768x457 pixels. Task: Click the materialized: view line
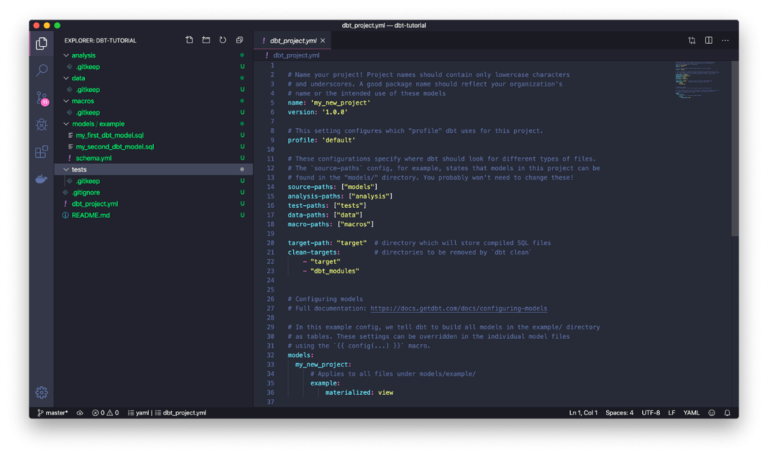point(359,393)
